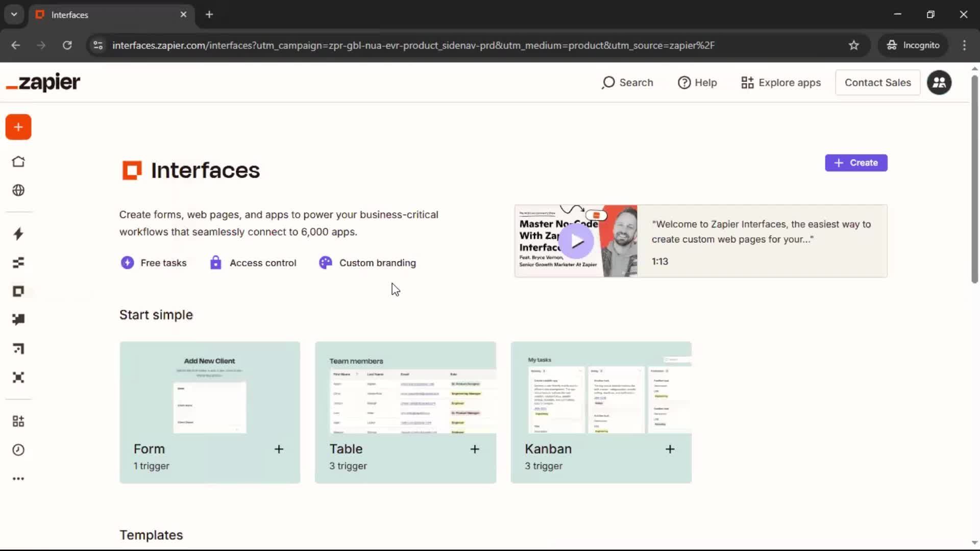Open the Agents icon in sidebar
The height and width of the screenshot is (551, 980).
click(x=18, y=378)
